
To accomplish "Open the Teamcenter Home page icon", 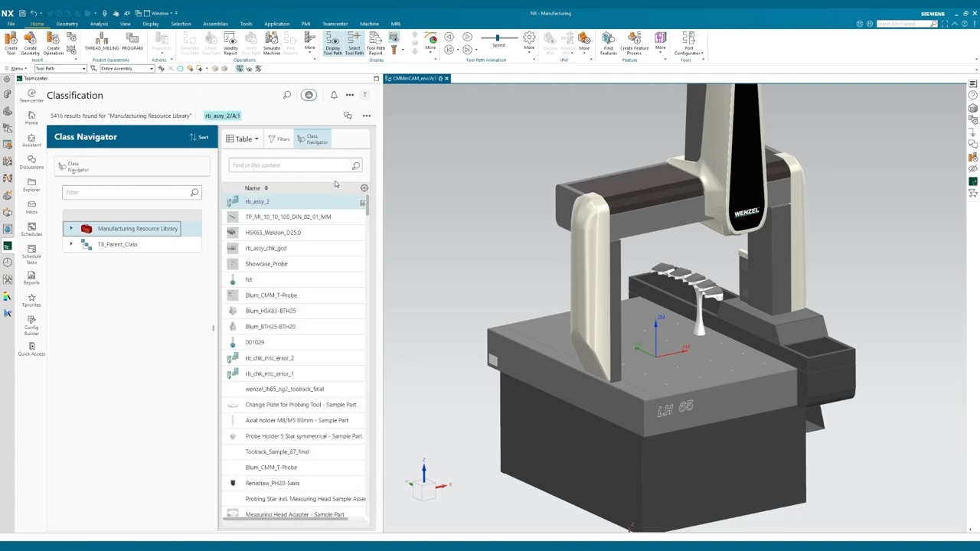I will [31, 117].
